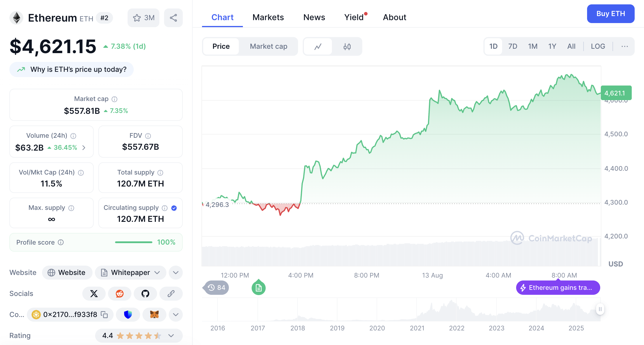Switch chart to candlestick view

pyautogui.click(x=347, y=46)
